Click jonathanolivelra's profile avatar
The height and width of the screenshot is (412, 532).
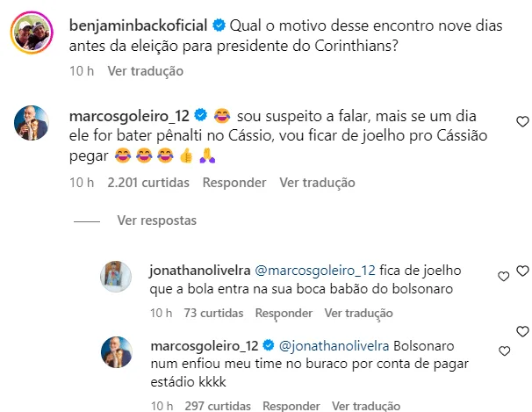(116, 276)
